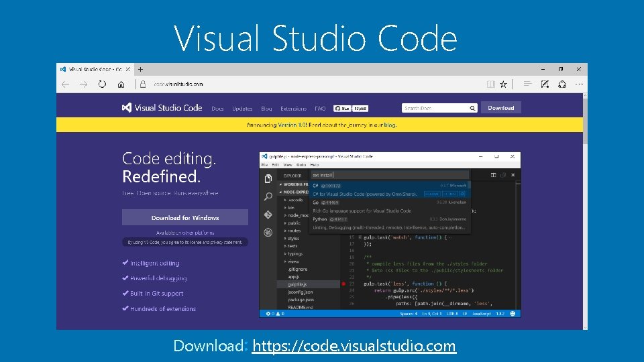Toggle breakpoint on line 23
The width and height of the screenshot is (644, 362).
343,284
